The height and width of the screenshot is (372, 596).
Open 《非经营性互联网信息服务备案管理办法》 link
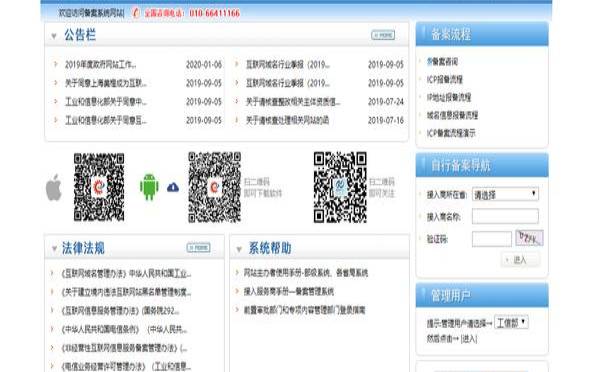click(x=124, y=348)
